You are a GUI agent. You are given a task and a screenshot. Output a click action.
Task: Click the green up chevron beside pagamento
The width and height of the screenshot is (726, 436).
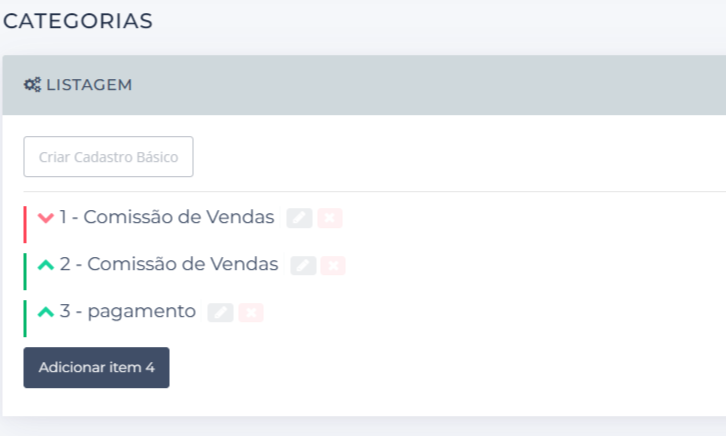coord(45,312)
